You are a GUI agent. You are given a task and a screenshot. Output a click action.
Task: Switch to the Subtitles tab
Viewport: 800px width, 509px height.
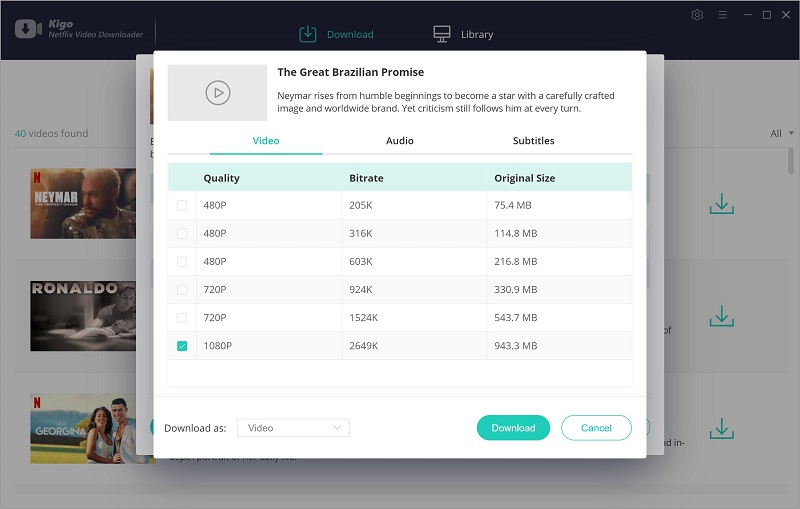533,141
